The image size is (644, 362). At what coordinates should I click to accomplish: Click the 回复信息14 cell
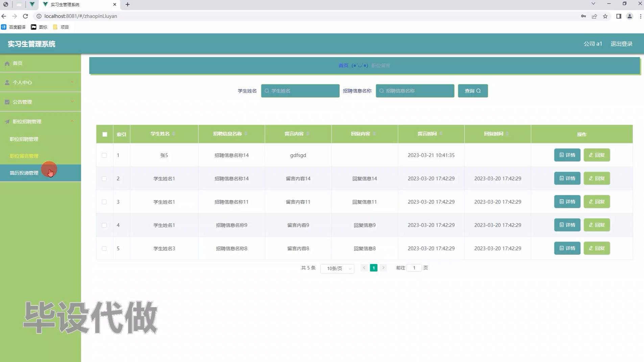click(x=364, y=179)
